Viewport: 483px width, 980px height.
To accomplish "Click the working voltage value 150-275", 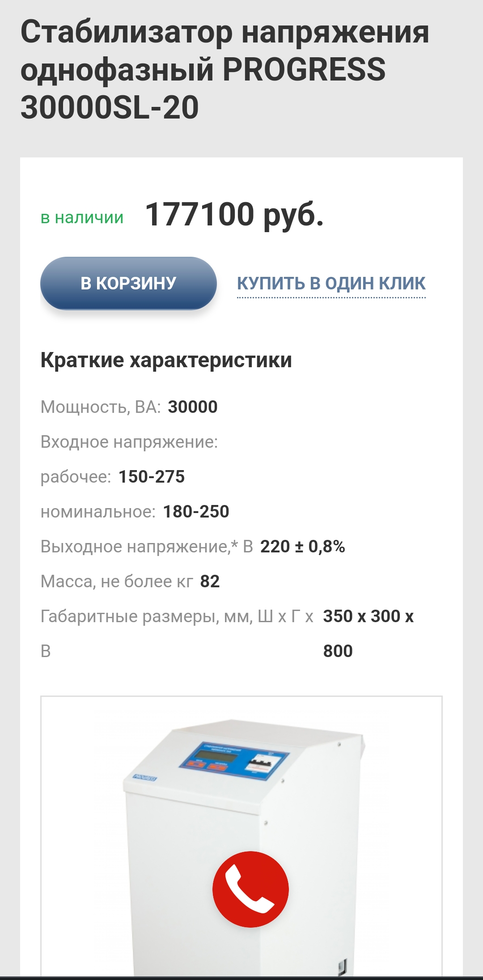I will coord(152,477).
